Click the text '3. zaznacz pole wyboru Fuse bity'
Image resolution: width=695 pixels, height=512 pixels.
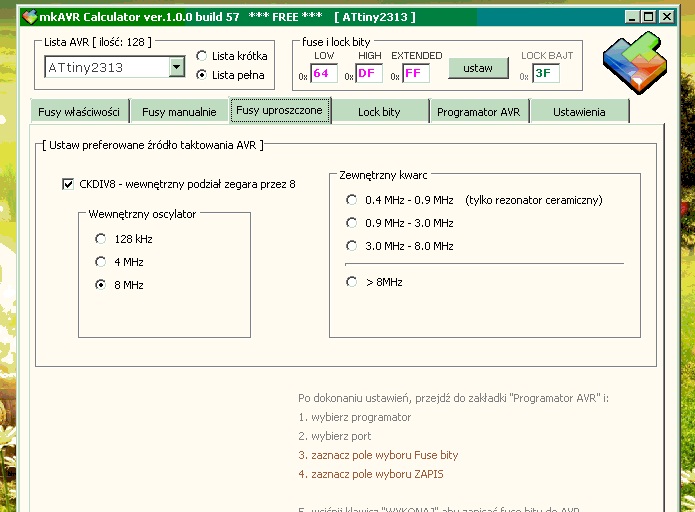tap(378, 455)
